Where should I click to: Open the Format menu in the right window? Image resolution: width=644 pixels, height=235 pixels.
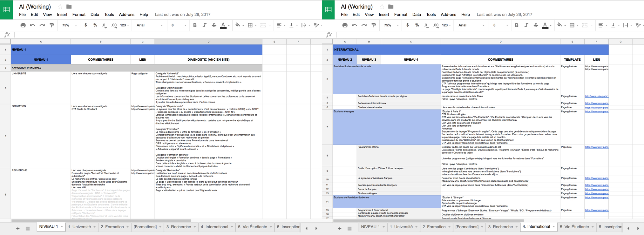click(x=401, y=14)
